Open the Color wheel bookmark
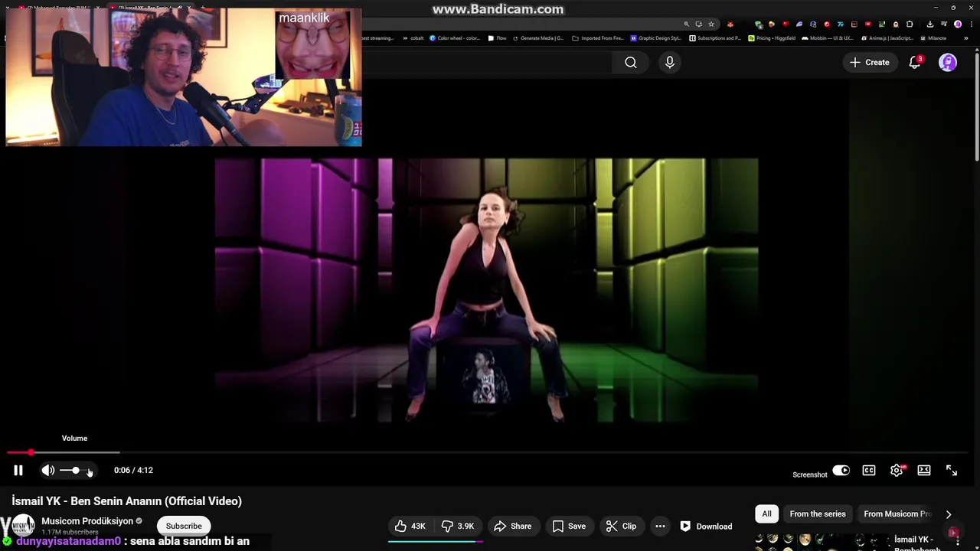Image resolution: width=980 pixels, height=551 pixels. pos(455,37)
